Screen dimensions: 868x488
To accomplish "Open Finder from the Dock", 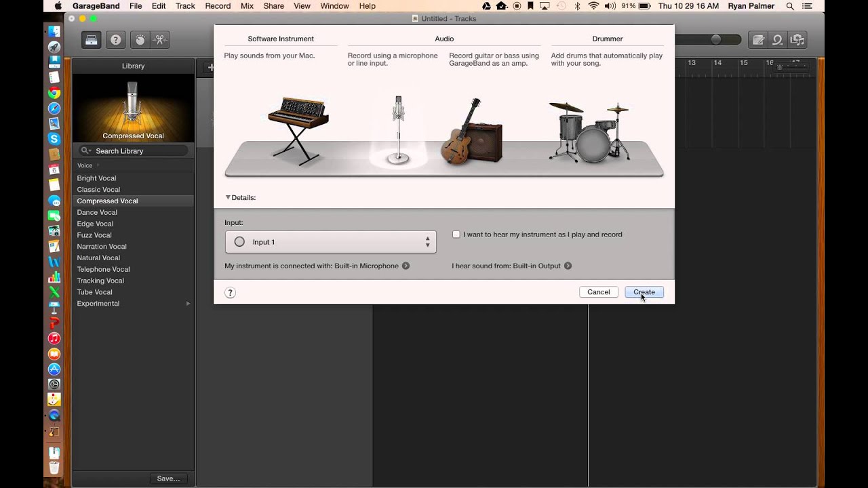I will 54,32.
